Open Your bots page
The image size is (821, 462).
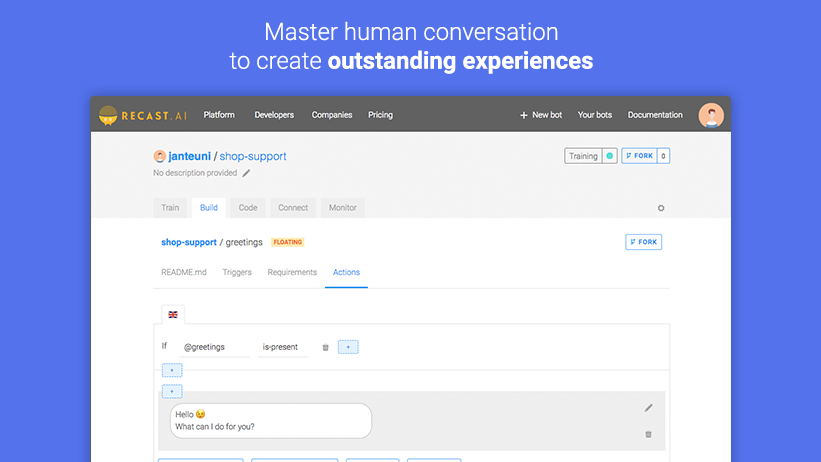tap(595, 115)
